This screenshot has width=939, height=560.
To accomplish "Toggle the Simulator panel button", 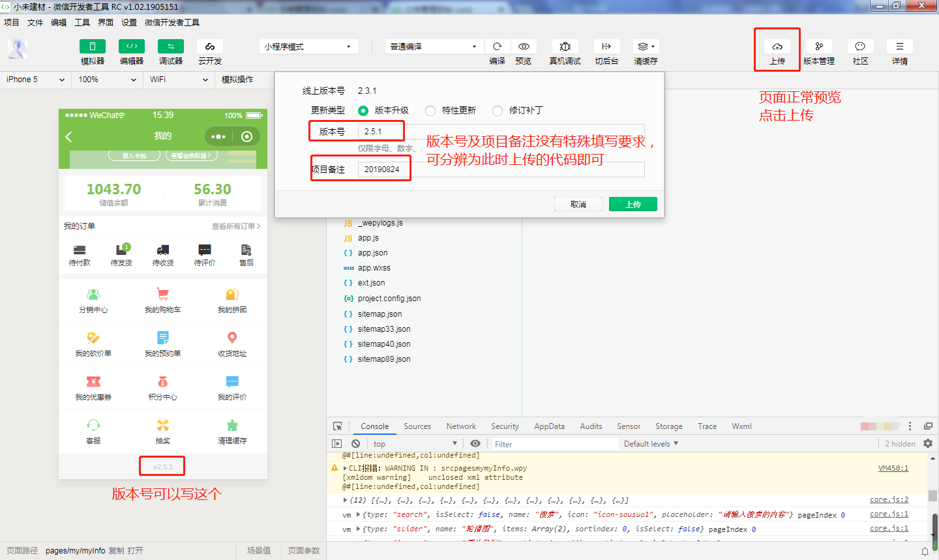I will coord(93,46).
